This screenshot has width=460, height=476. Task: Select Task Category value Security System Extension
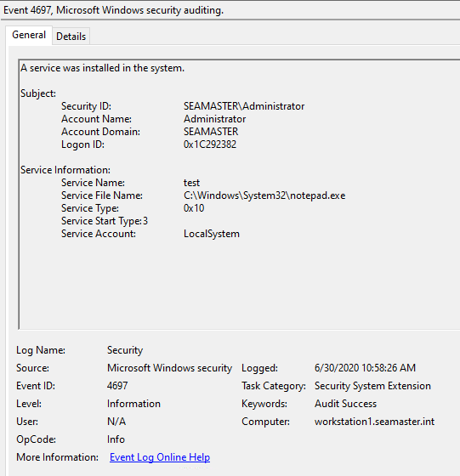pos(372,386)
